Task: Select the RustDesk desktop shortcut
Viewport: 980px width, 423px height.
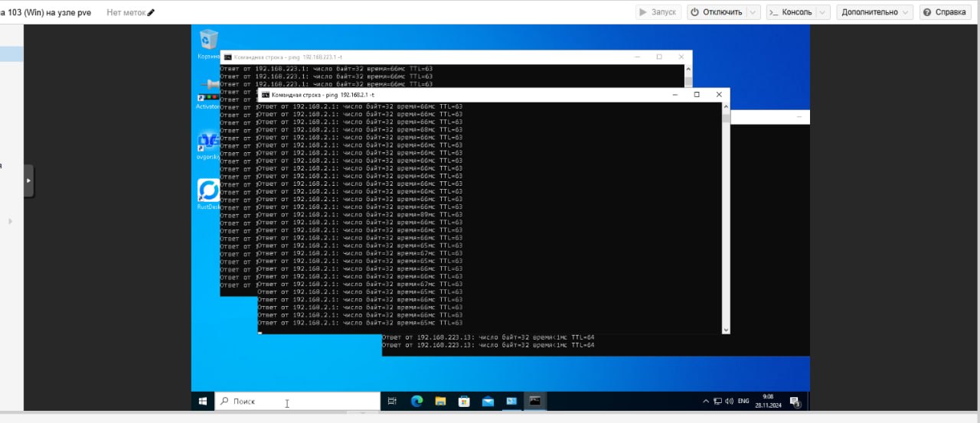Action: [207, 195]
